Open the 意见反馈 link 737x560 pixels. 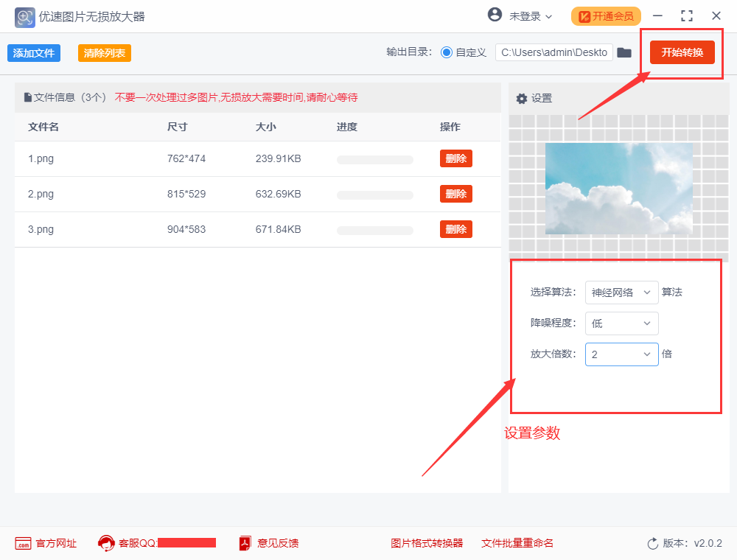pos(278,544)
